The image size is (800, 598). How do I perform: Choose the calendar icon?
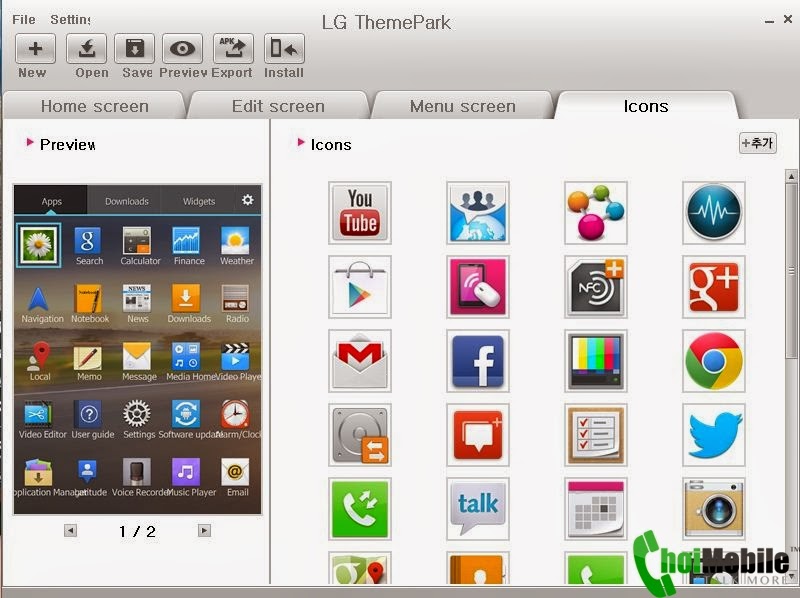coord(595,509)
